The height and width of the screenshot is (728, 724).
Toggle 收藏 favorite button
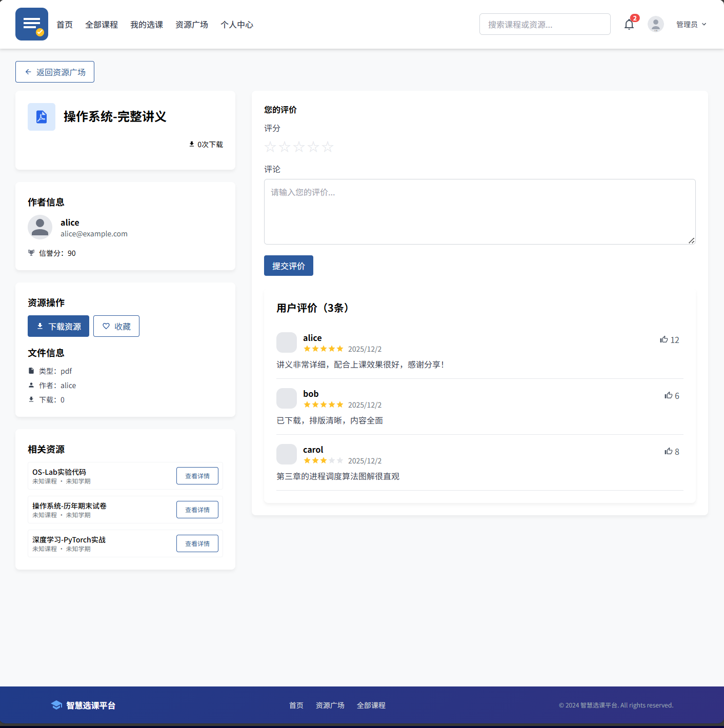(x=116, y=326)
